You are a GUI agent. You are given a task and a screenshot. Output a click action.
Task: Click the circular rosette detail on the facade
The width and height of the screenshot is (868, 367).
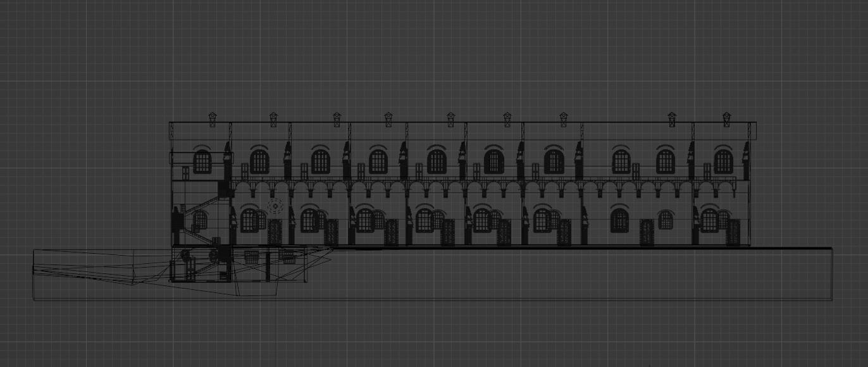[275, 206]
